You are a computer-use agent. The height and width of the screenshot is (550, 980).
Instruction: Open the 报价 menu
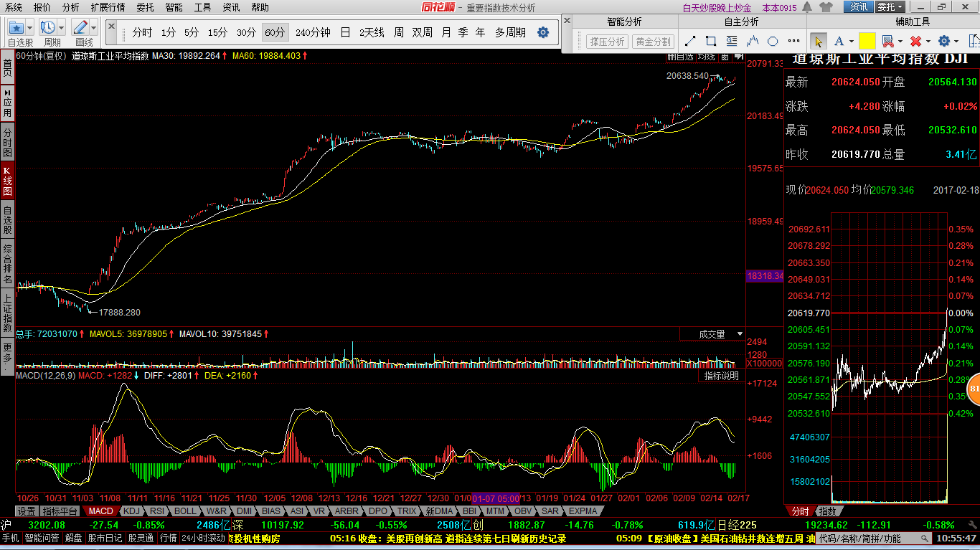(x=42, y=7)
